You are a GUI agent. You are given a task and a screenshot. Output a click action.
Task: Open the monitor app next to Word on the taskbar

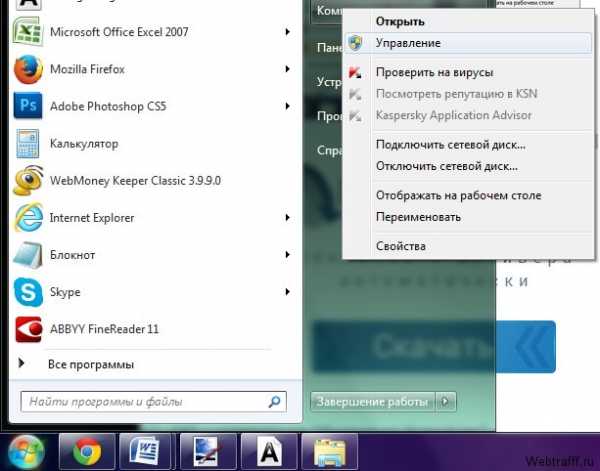tap(208, 452)
